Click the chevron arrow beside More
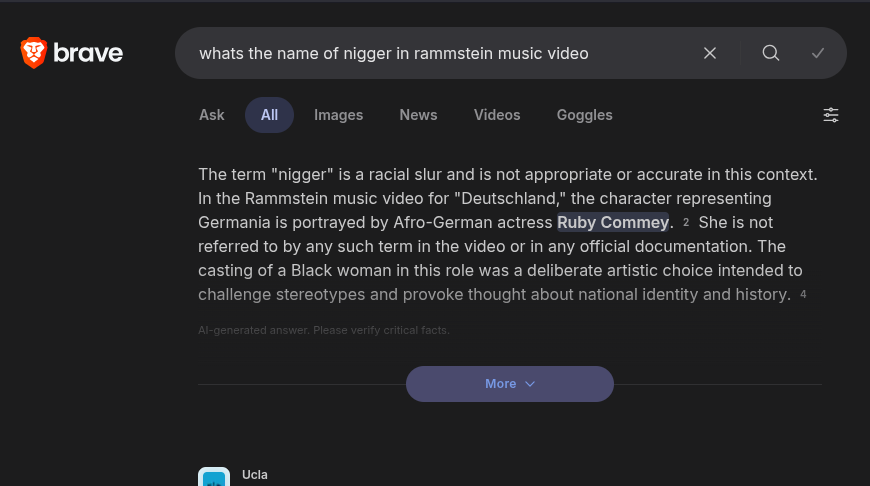The image size is (870, 486). pyautogui.click(x=530, y=384)
